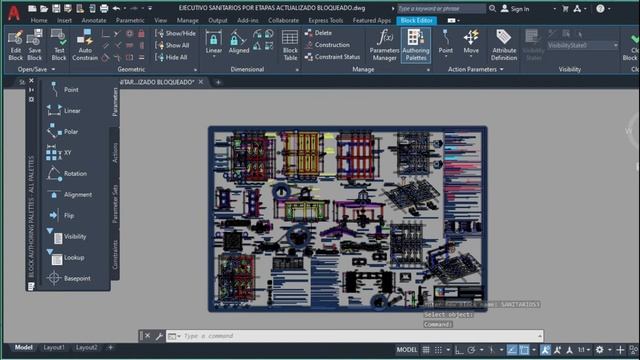
Task: Select the Flip parameter
Action: (61, 215)
